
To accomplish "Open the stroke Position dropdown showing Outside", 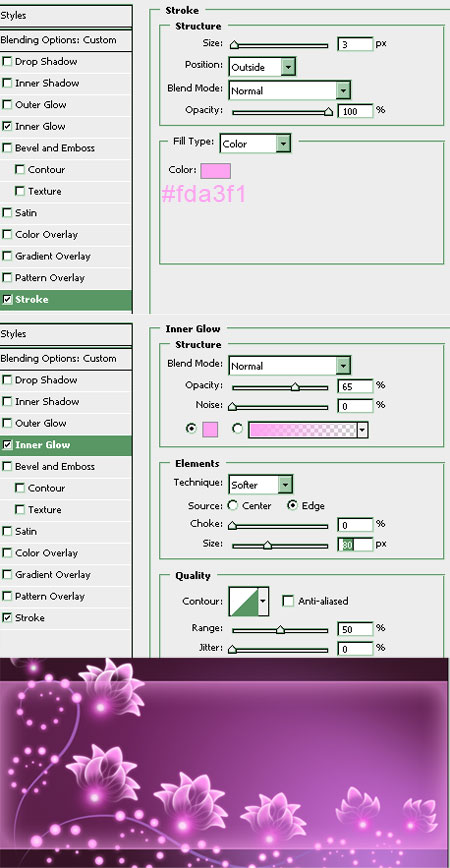I will (262, 68).
